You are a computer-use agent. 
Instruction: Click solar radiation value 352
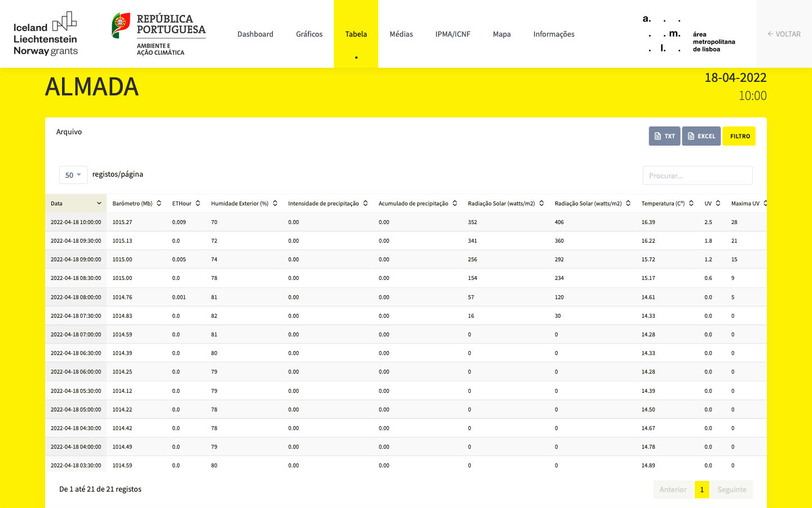tap(473, 222)
